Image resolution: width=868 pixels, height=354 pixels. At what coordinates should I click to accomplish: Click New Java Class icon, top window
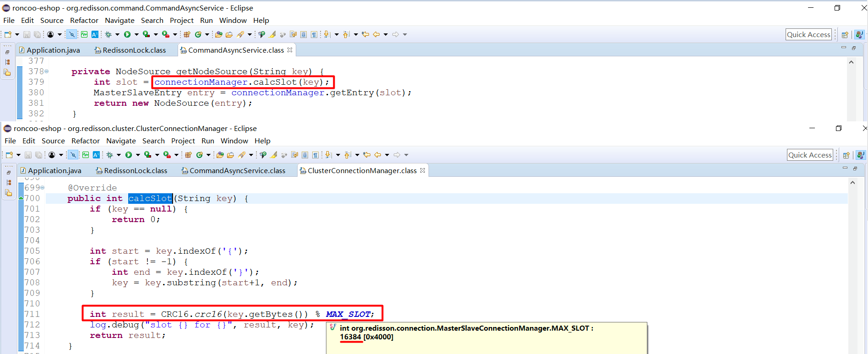point(198,34)
